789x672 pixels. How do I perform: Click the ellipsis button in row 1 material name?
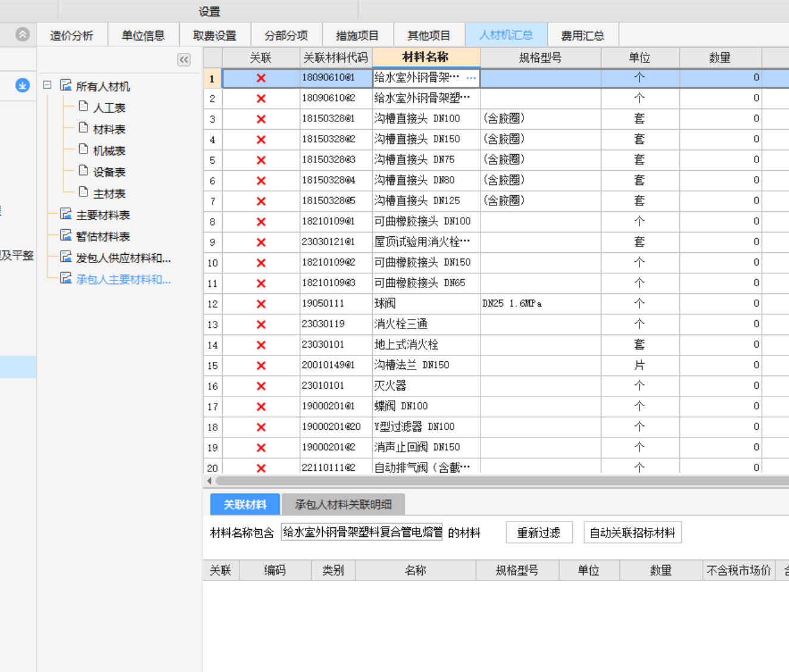[x=471, y=78]
